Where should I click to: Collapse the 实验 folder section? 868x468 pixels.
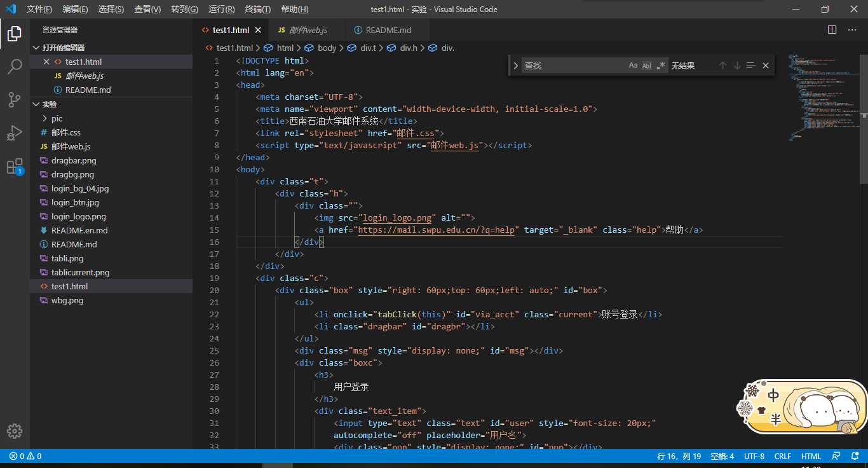click(111, 104)
